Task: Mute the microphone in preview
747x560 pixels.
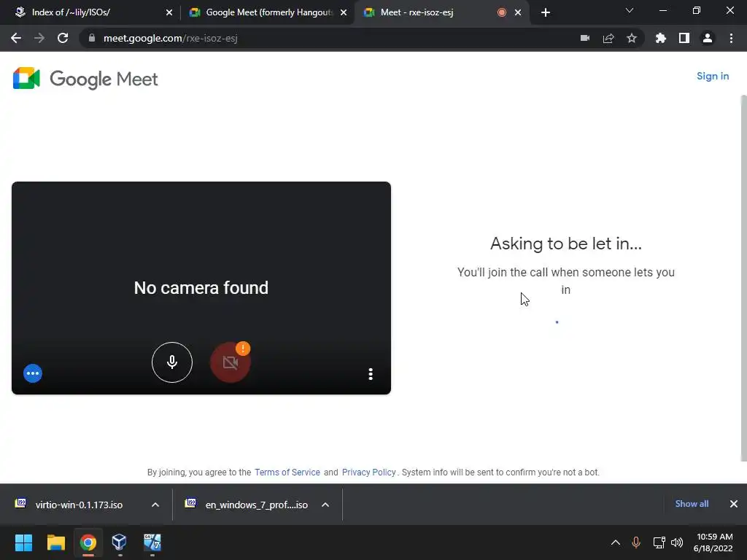Action: [x=172, y=362]
